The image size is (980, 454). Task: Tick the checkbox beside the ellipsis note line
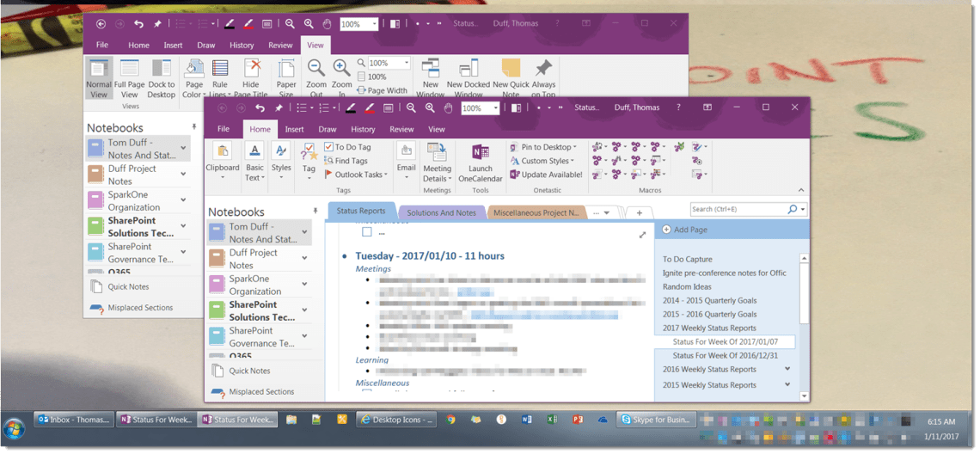click(x=367, y=232)
